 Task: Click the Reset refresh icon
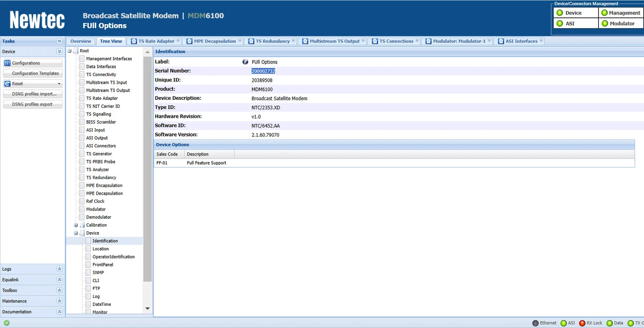pyautogui.click(x=7, y=84)
